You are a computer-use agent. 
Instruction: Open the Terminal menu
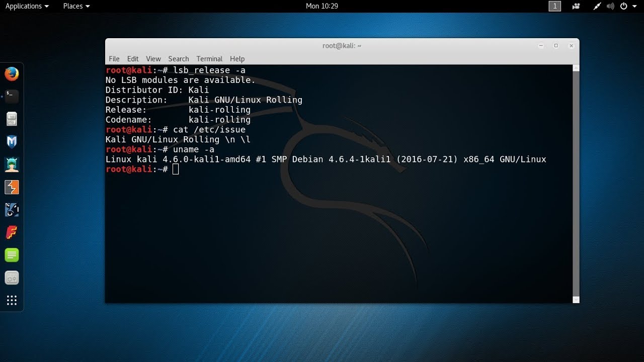(x=209, y=59)
